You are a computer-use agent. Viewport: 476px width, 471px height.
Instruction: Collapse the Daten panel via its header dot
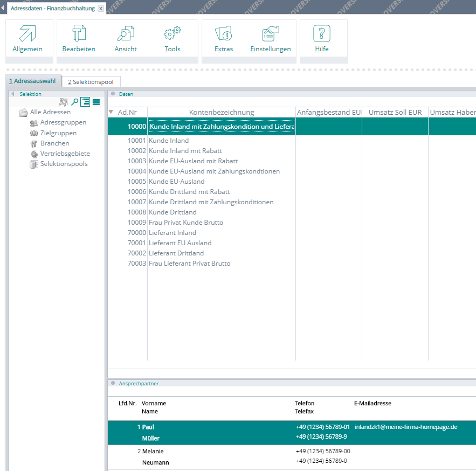point(113,94)
